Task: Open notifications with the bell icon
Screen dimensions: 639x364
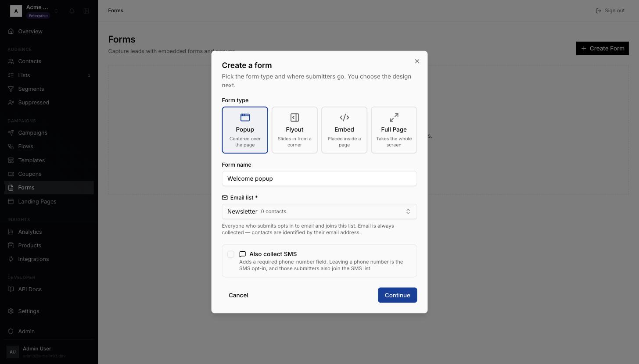Action: [x=72, y=11]
